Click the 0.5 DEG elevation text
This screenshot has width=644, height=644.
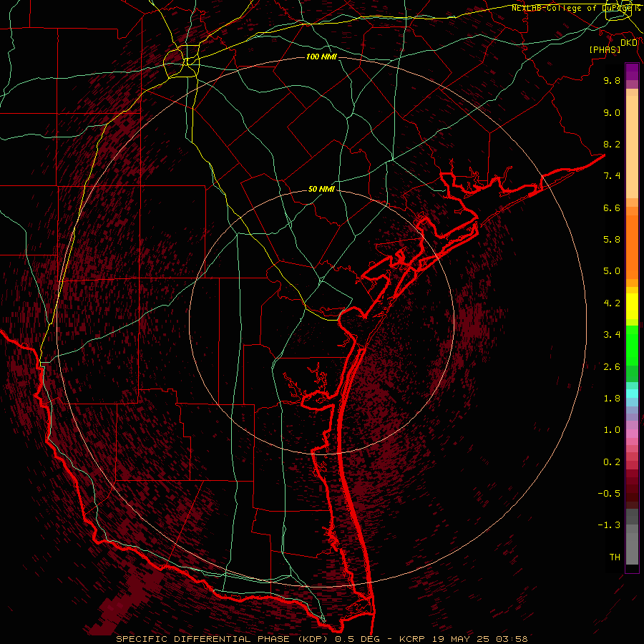click(359, 639)
